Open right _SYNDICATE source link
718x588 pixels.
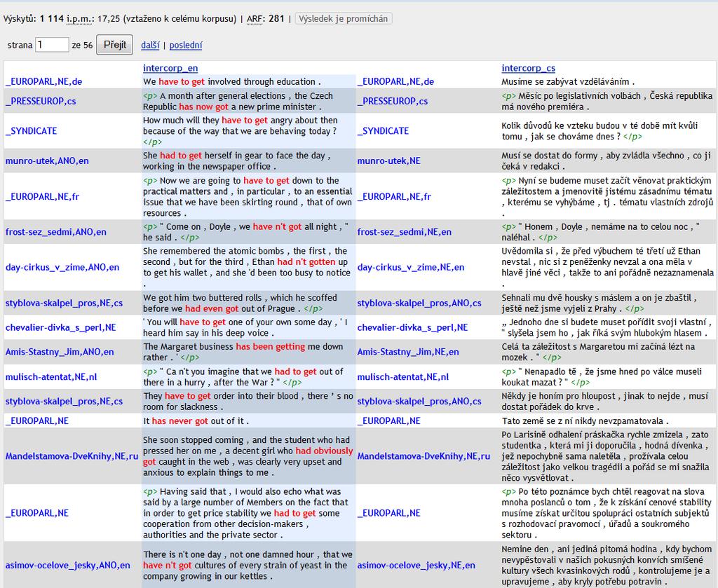383,131
